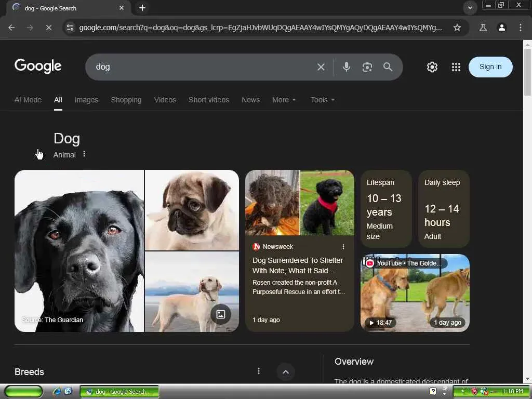The height and width of the screenshot is (399, 532).
Task: Bookmark this page with the star
Action: click(457, 28)
